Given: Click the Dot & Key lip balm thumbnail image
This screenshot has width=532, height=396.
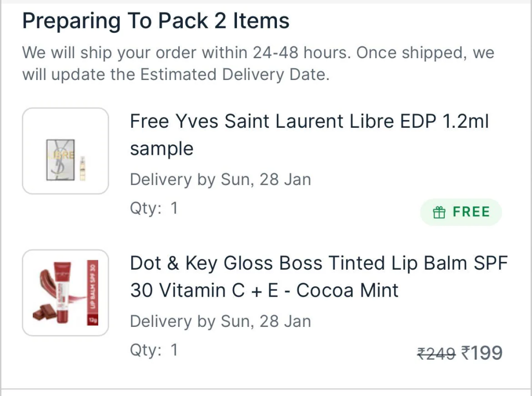Looking at the screenshot, I should (x=65, y=293).
